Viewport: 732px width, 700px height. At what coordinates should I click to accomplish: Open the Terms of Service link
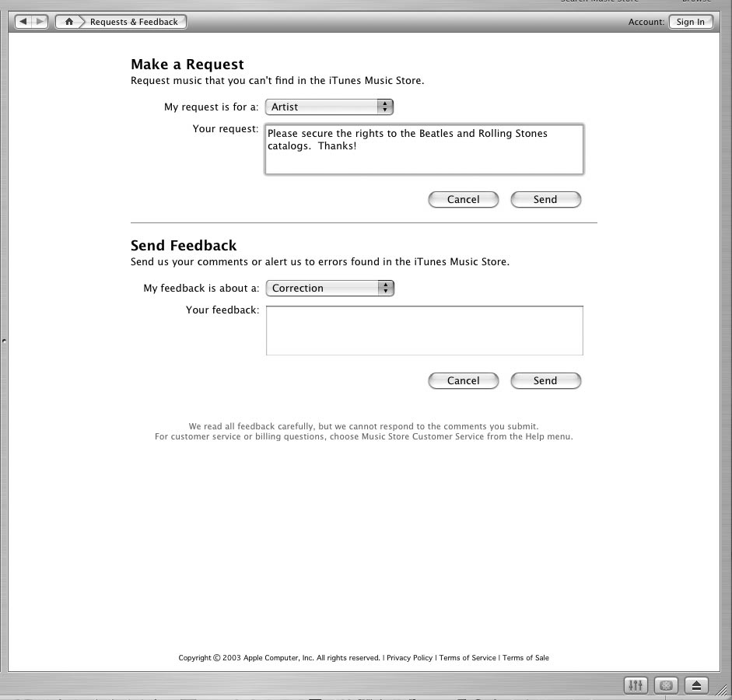coord(468,657)
